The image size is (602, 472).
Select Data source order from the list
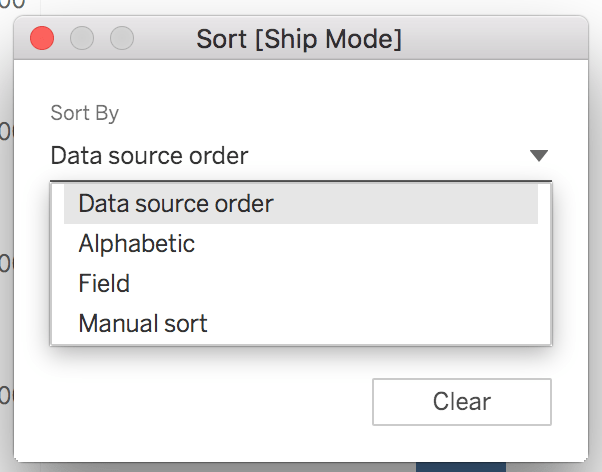176,204
